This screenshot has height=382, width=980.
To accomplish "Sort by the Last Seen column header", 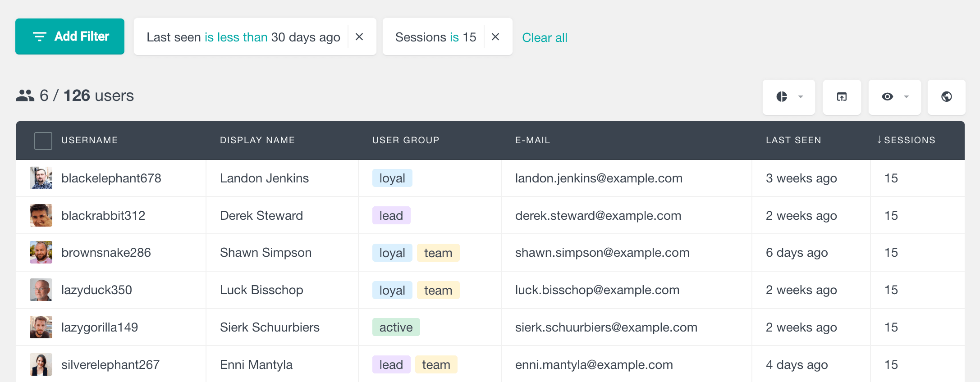I will tap(793, 140).
